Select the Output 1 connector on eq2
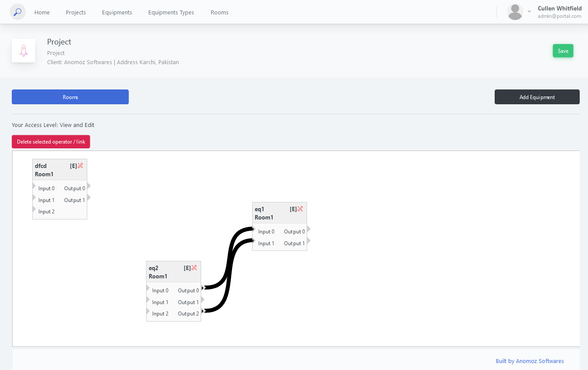Screen dimensions: 588x370 click(x=202, y=300)
